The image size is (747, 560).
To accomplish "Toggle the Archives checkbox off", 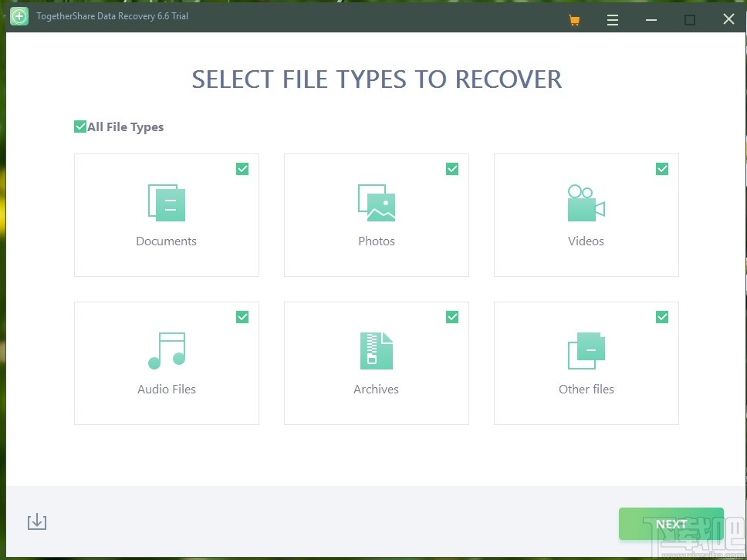I will [x=452, y=316].
